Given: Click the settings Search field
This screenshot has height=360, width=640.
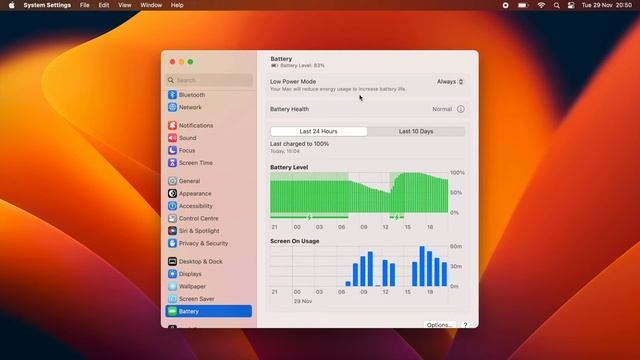Looking at the screenshot, I should [x=209, y=80].
